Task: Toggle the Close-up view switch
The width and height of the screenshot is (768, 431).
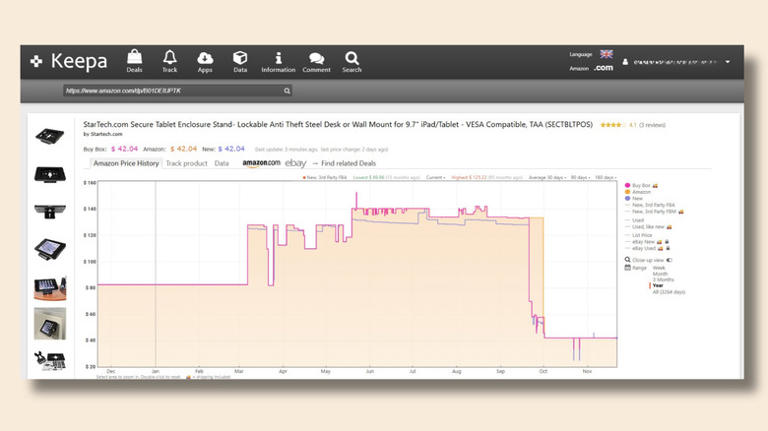Action: [x=669, y=260]
